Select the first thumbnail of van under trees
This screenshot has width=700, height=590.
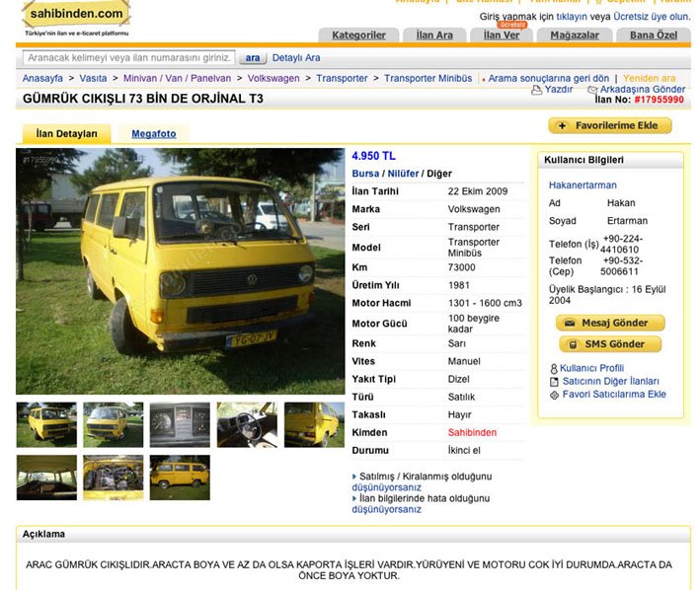(x=46, y=425)
